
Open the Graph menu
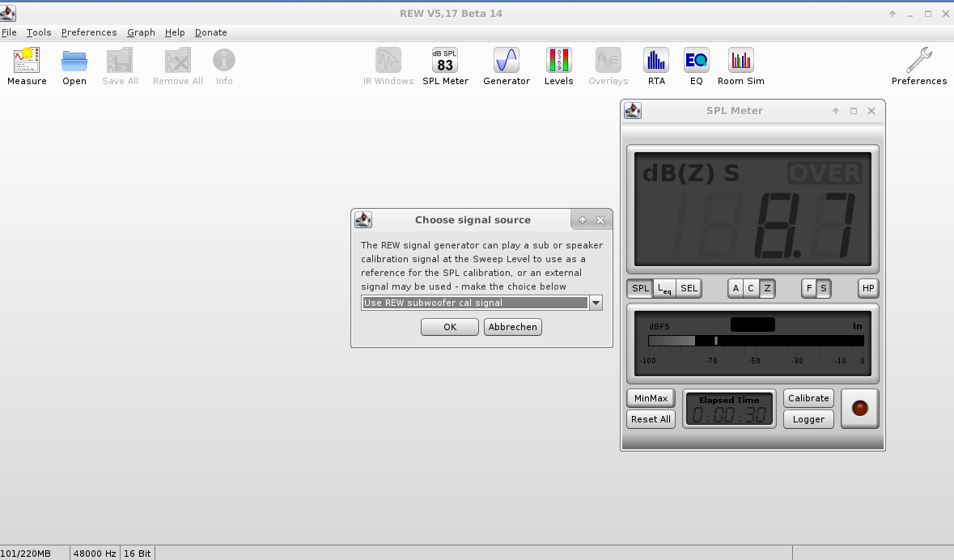click(141, 32)
